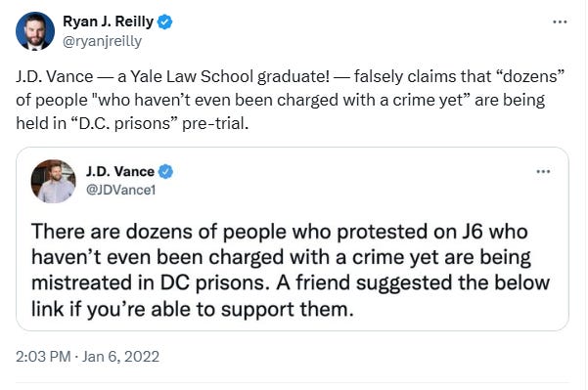This screenshot has width=588, height=390.
Task: Click J.D. Vance's blue verified badge
Action: (x=165, y=172)
